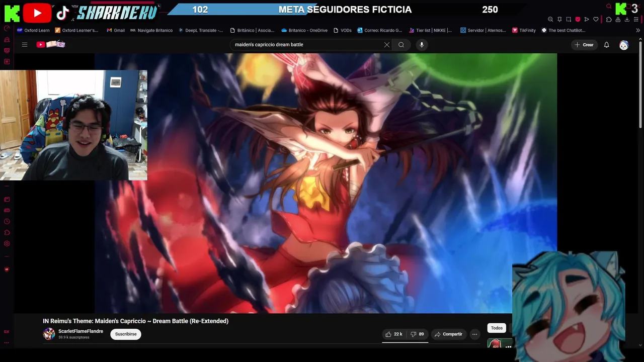Run the YouTube search magnifier button

coord(401,45)
